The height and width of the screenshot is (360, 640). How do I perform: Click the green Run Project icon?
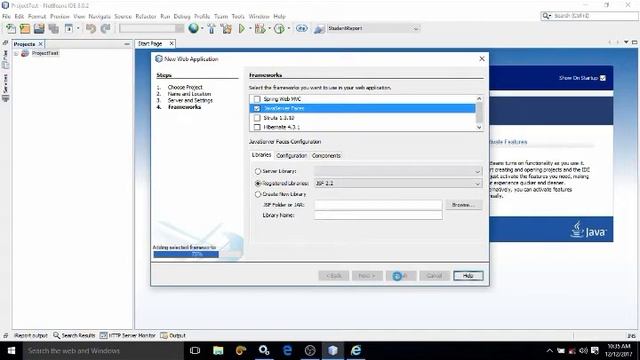pyautogui.click(x=242, y=29)
